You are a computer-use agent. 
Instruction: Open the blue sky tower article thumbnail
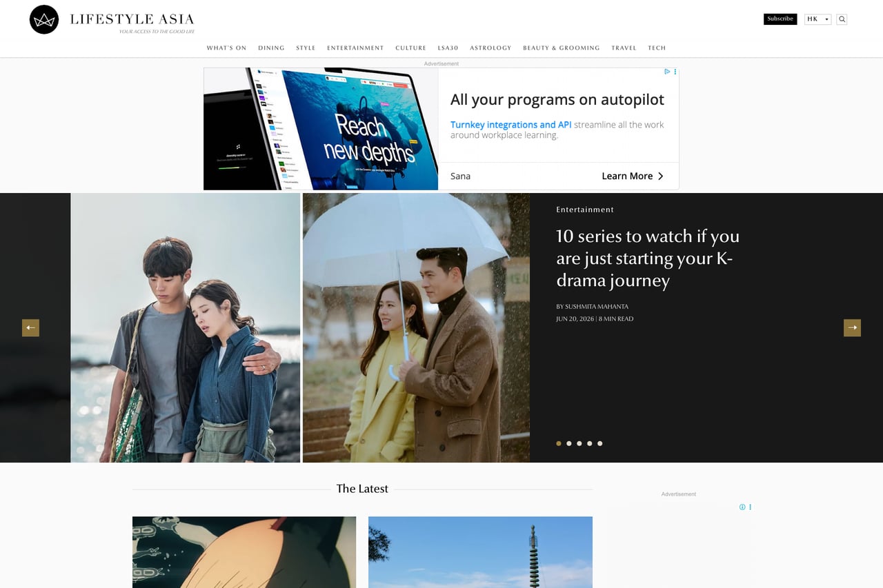click(480, 552)
